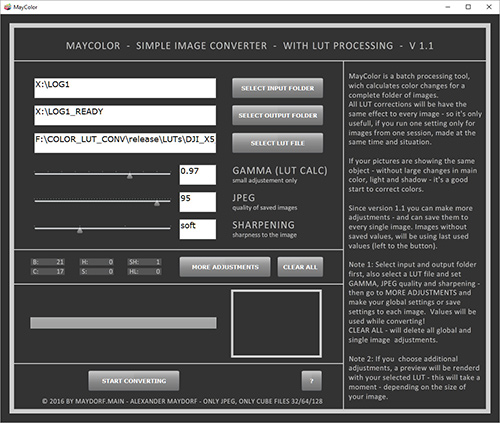Click the B: 21 brightness value
Viewport: 500px width, 423px height.
[48, 262]
